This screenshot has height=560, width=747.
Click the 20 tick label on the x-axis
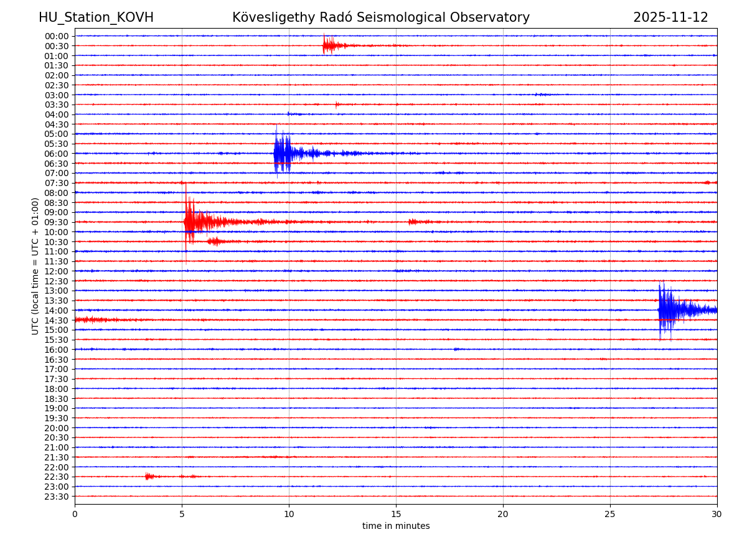503,514
